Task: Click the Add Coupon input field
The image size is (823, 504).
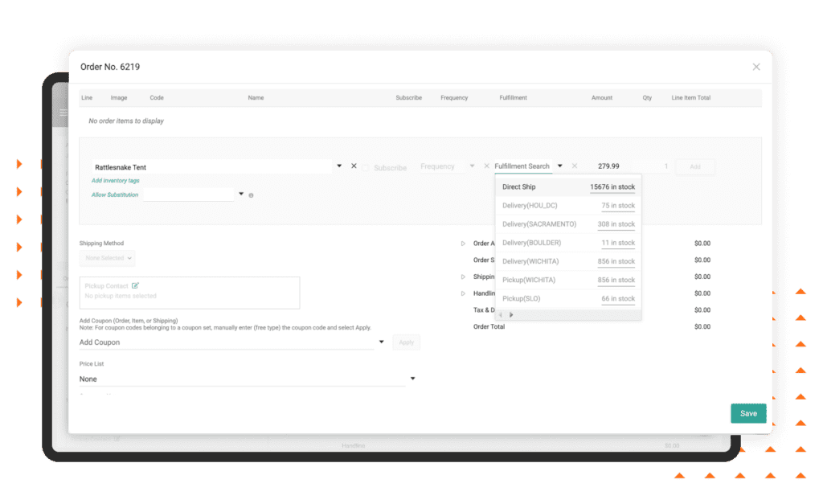Action: click(x=225, y=342)
